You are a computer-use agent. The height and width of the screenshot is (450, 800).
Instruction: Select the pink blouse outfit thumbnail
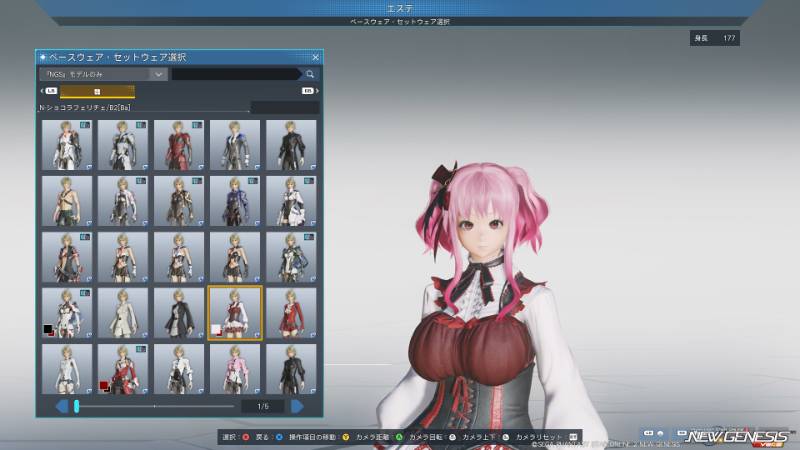point(235,369)
